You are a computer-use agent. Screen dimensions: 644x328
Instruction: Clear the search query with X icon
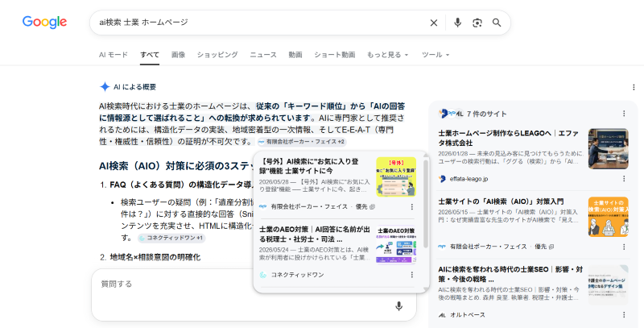(x=434, y=23)
